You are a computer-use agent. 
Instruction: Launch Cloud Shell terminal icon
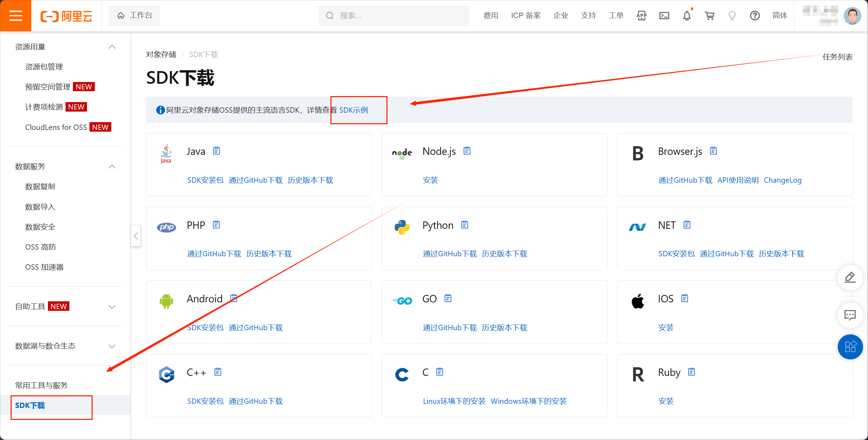coord(664,15)
